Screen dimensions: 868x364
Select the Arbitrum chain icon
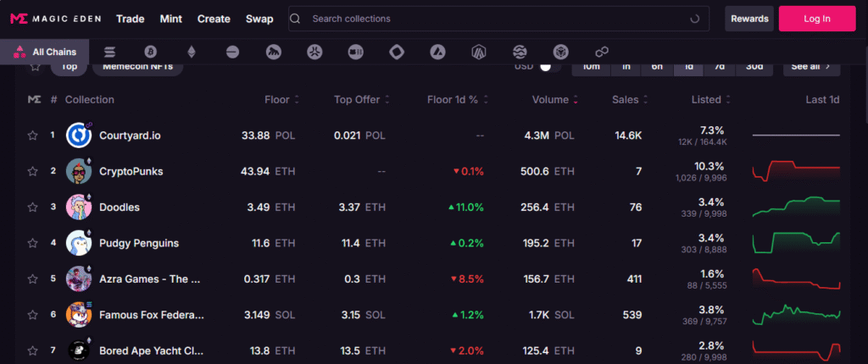tap(478, 52)
